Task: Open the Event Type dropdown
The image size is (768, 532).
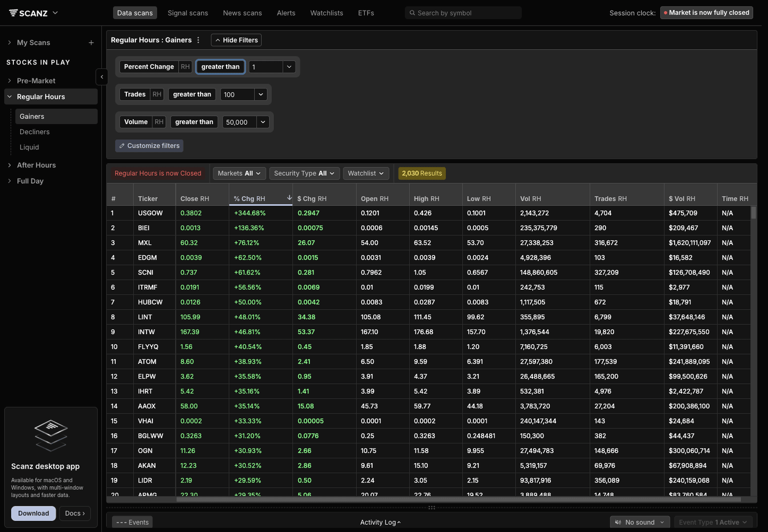Action: [x=713, y=522]
